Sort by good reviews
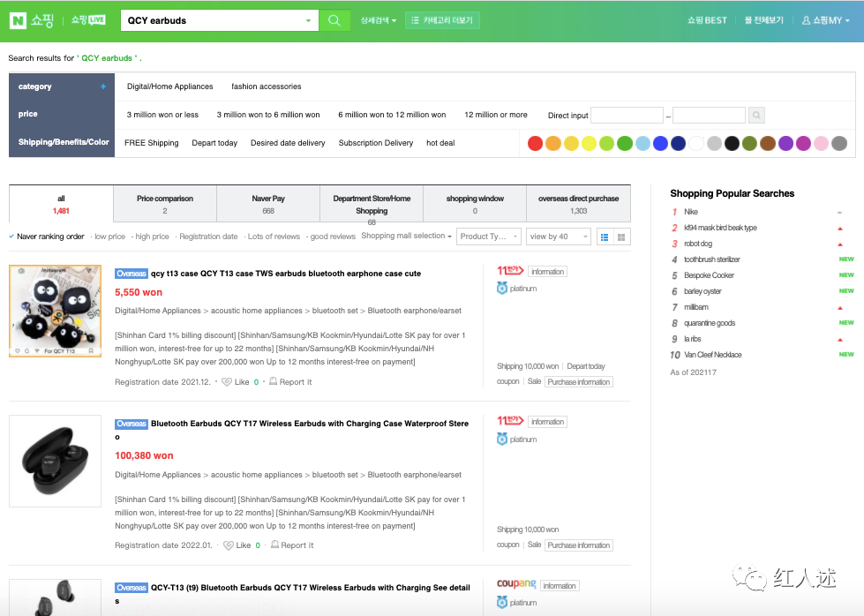This screenshot has height=616, width=864. [333, 237]
